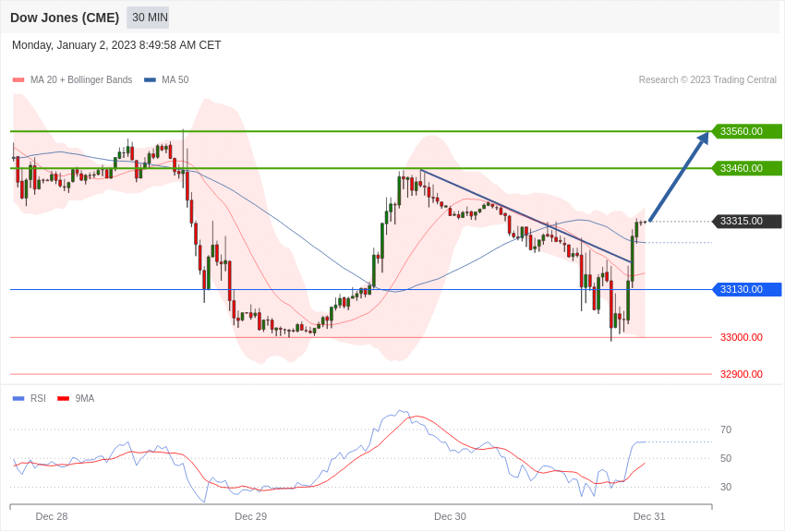This screenshot has width=785, height=532.
Task: Click the 33000.00 support price label
Action: (x=742, y=337)
